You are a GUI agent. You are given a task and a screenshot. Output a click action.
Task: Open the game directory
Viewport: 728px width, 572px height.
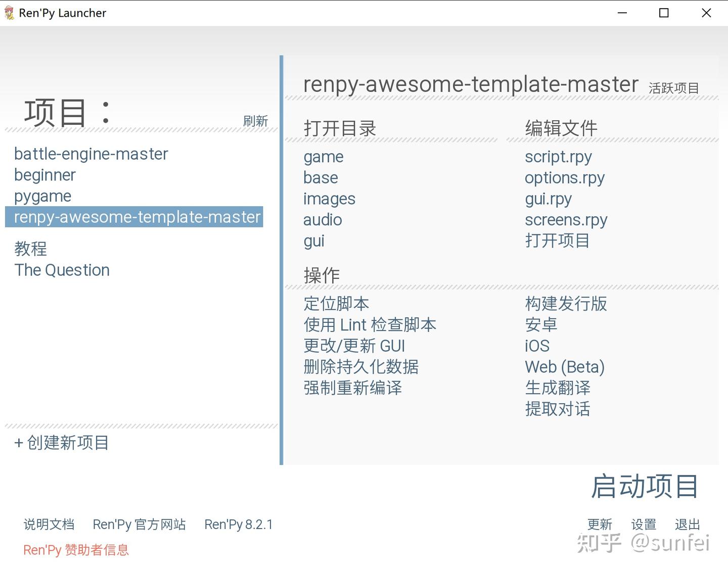[324, 157]
